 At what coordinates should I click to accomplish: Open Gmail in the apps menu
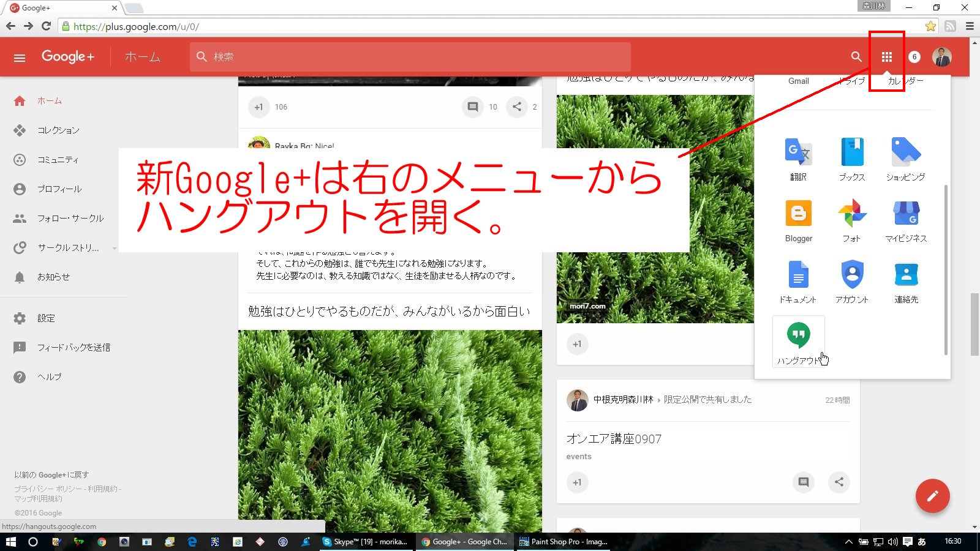tap(799, 81)
